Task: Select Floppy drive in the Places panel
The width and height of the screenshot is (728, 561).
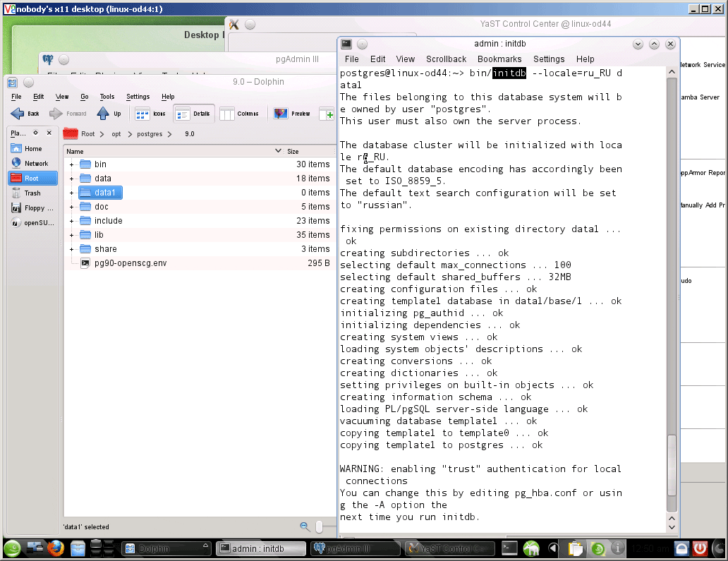Action: (x=32, y=208)
